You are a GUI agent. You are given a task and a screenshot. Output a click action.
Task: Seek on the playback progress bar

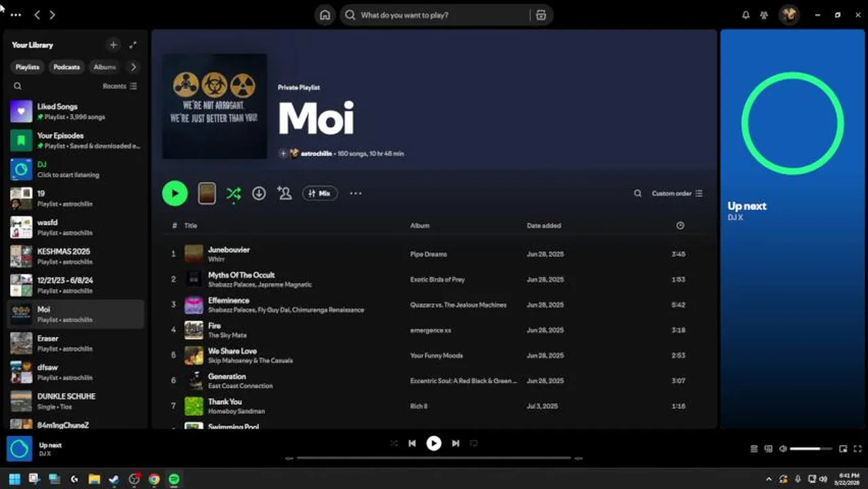(434, 458)
